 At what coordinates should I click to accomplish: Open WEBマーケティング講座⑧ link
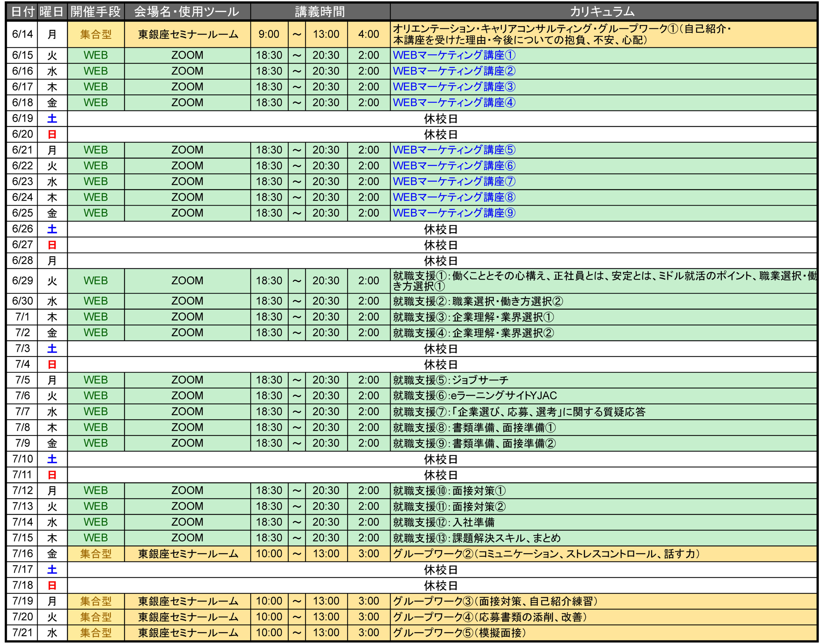[x=454, y=197]
